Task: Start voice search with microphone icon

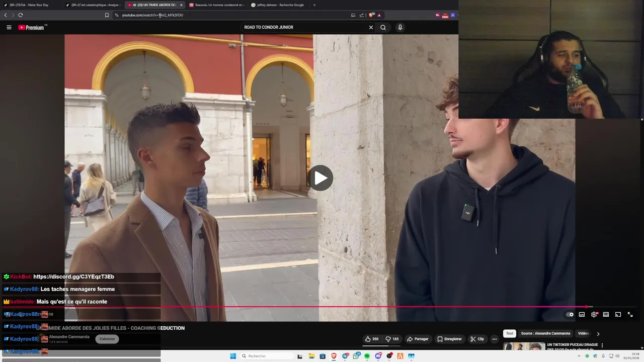Action: 400,28
